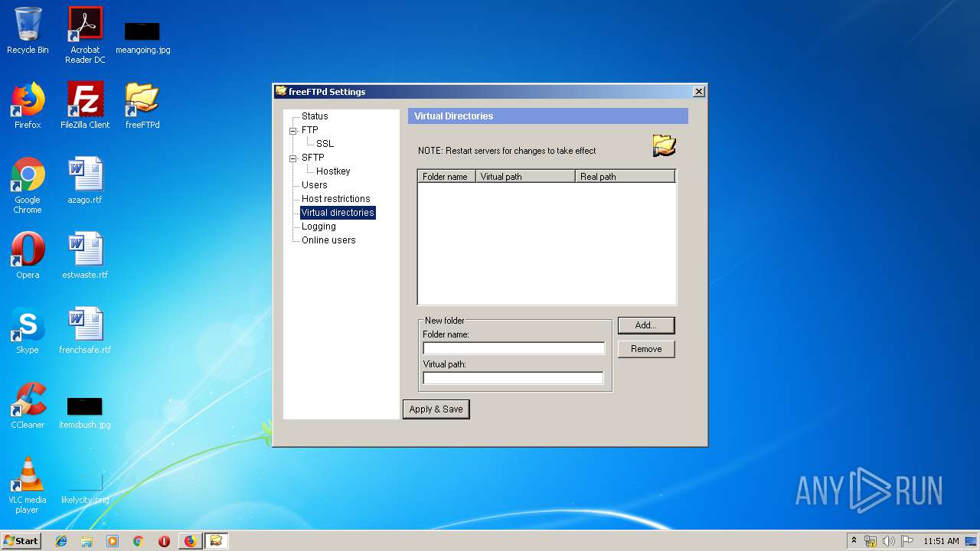
Task: Open Internet Explorer from taskbar
Action: (61, 541)
